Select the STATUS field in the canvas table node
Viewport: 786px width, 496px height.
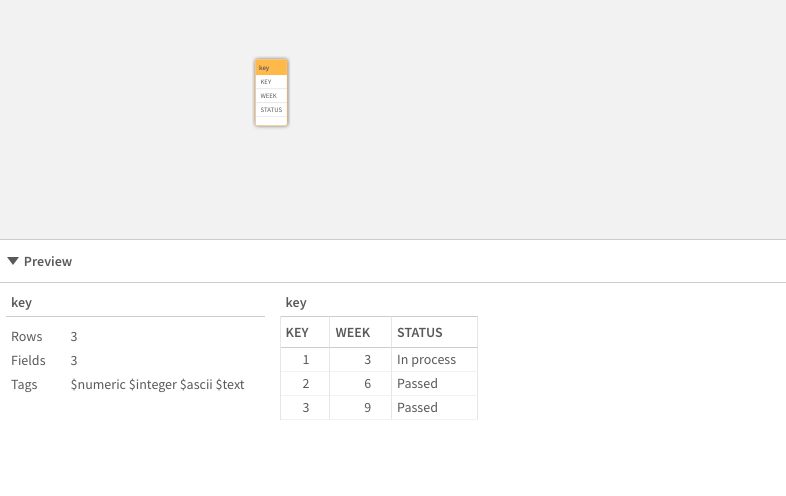pyautogui.click(x=271, y=109)
